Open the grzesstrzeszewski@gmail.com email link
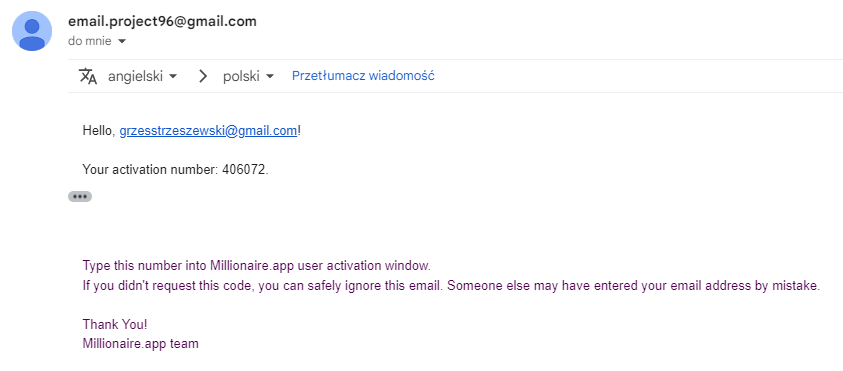Viewport: 843px width, 371px height. 208,131
